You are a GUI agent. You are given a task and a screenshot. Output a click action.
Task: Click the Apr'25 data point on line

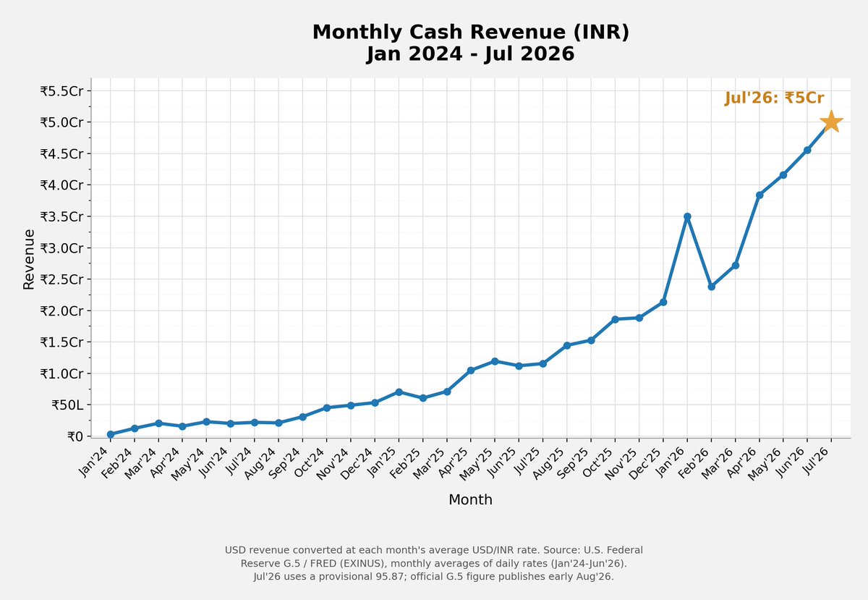tap(471, 371)
